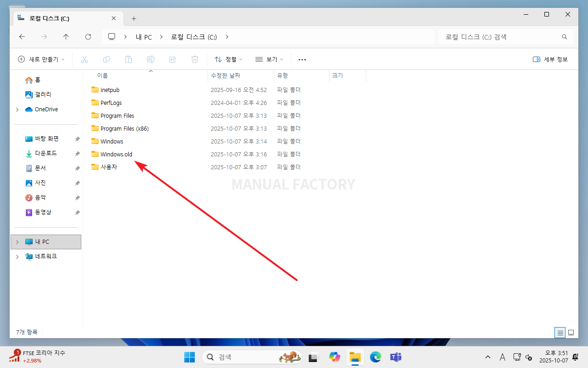The image size is (588, 368).
Task: Open the 새로 만들기 button
Action: click(x=41, y=59)
